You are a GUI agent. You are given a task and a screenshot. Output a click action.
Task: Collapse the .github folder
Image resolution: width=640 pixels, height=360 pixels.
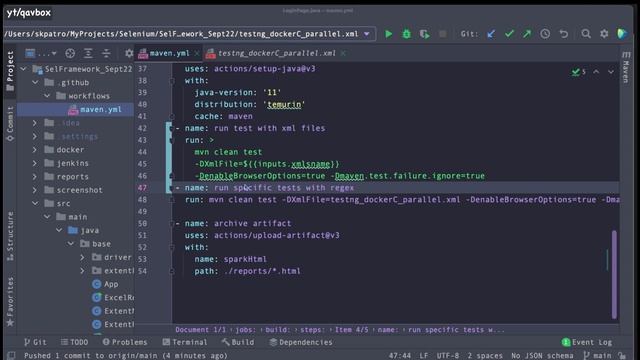pyautogui.click(x=36, y=82)
